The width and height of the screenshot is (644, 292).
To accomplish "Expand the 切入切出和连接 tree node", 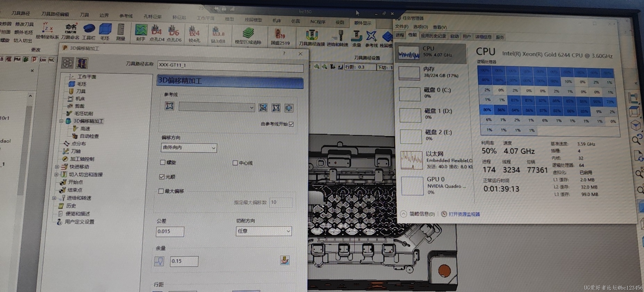I will [x=56, y=174].
